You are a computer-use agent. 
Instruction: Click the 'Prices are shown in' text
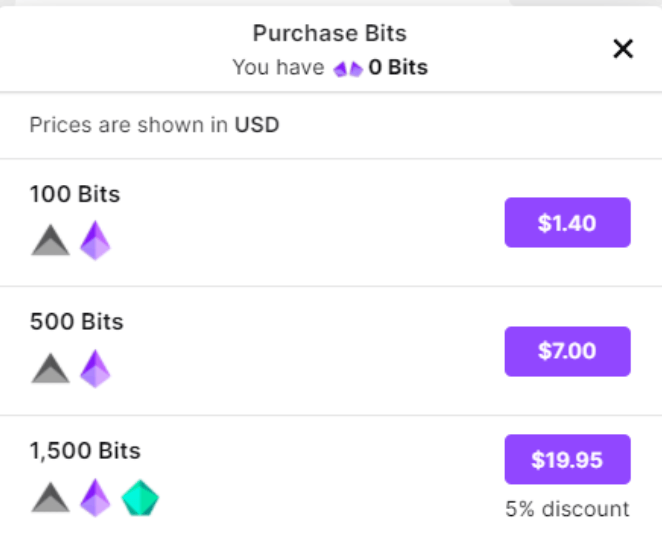(129, 125)
